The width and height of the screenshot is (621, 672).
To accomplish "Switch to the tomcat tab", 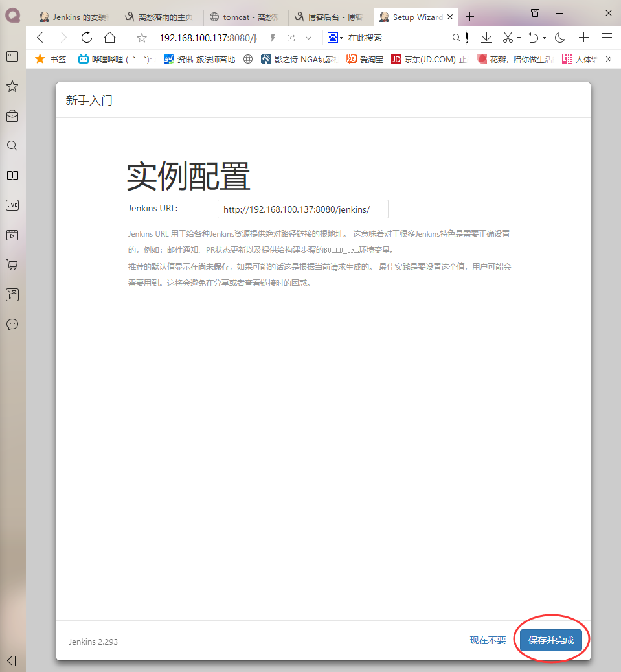I will point(246,17).
